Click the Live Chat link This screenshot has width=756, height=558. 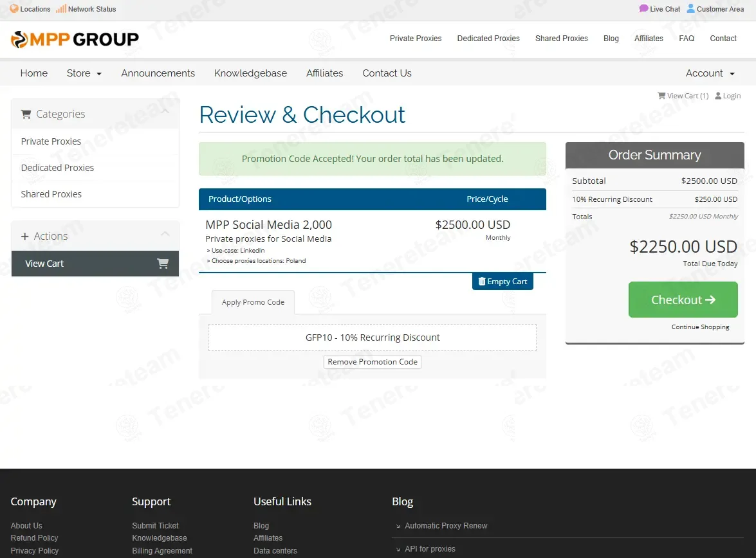[x=659, y=8]
